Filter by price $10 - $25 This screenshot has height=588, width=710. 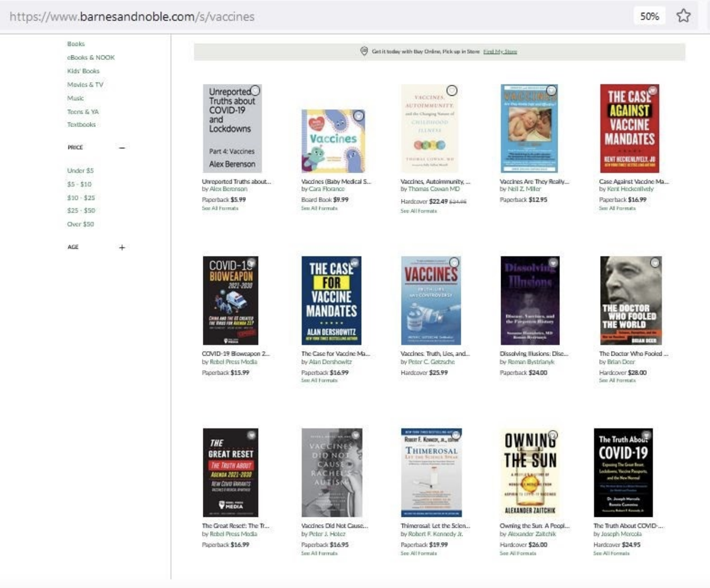click(x=81, y=198)
